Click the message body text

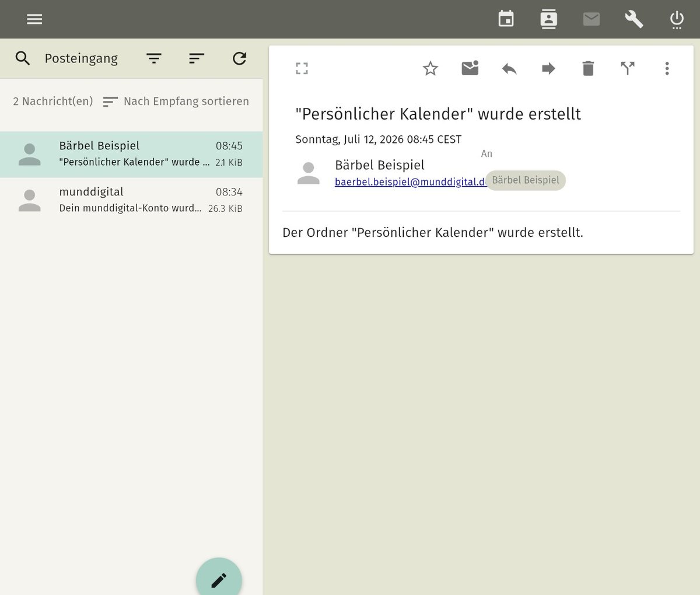[x=433, y=233]
